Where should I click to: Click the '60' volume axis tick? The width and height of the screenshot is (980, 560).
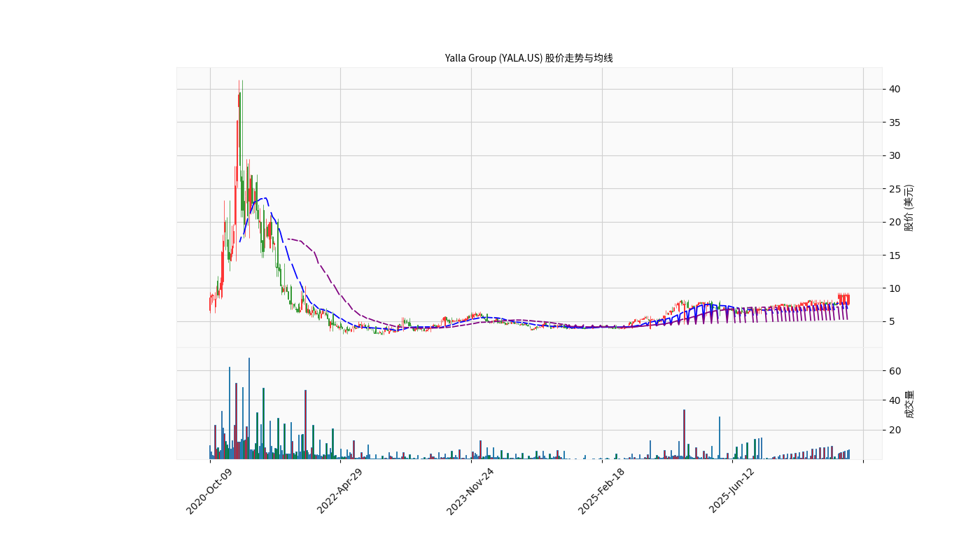[x=895, y=370]
